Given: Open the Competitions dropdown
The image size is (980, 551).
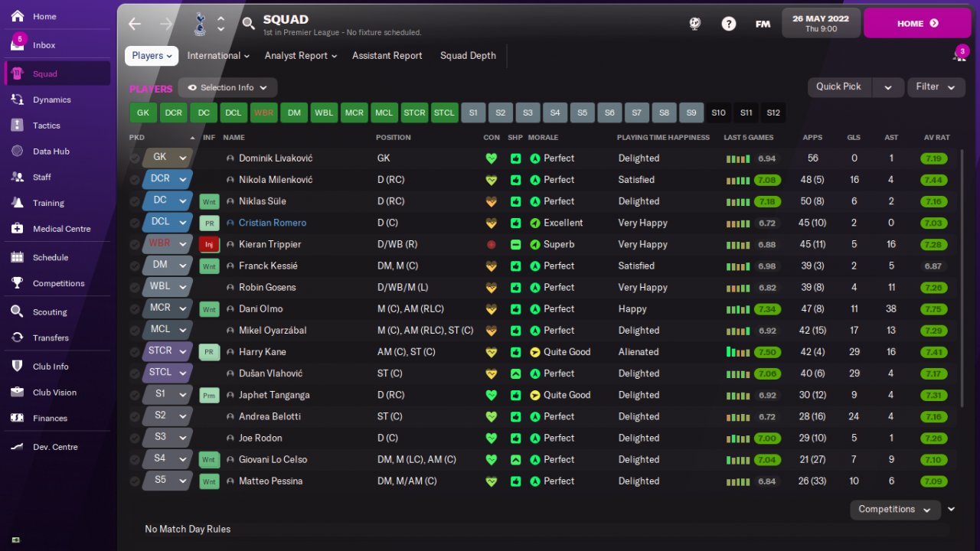Looking at the screenshot, I should pos(896,510).
